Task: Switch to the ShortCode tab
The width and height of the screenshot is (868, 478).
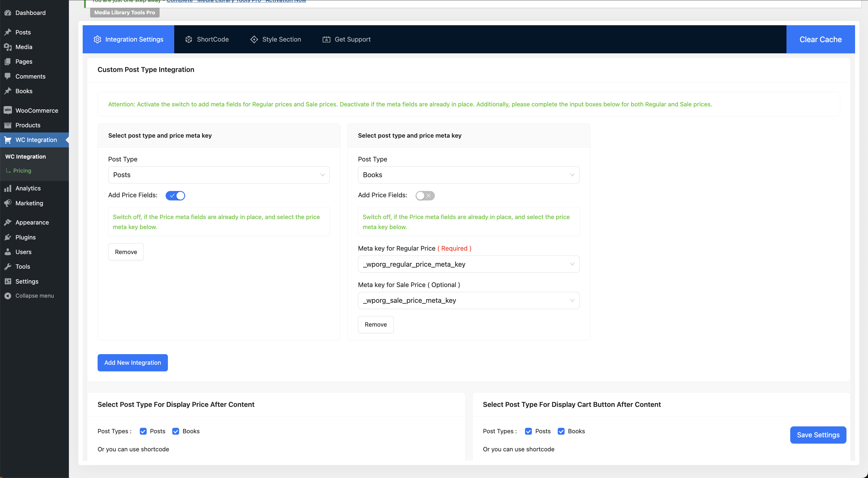Action: pyautogui.click(x=207, y=39)
